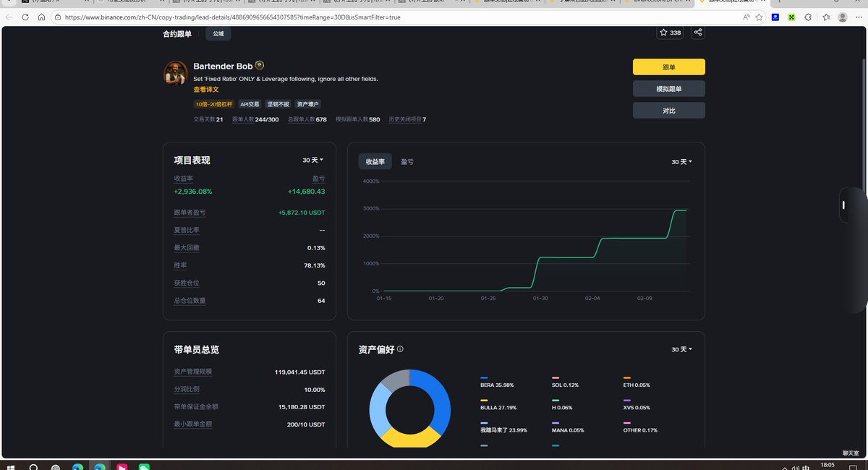The image size is (868, 470).
Task: Click the info icon next to 资产偏好
Action: tap(400, 349)
